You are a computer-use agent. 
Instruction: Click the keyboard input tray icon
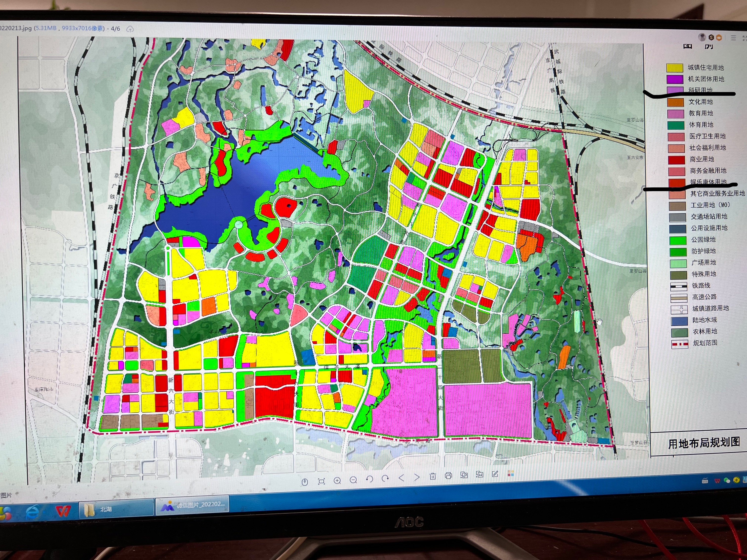(x=705, y=481)
